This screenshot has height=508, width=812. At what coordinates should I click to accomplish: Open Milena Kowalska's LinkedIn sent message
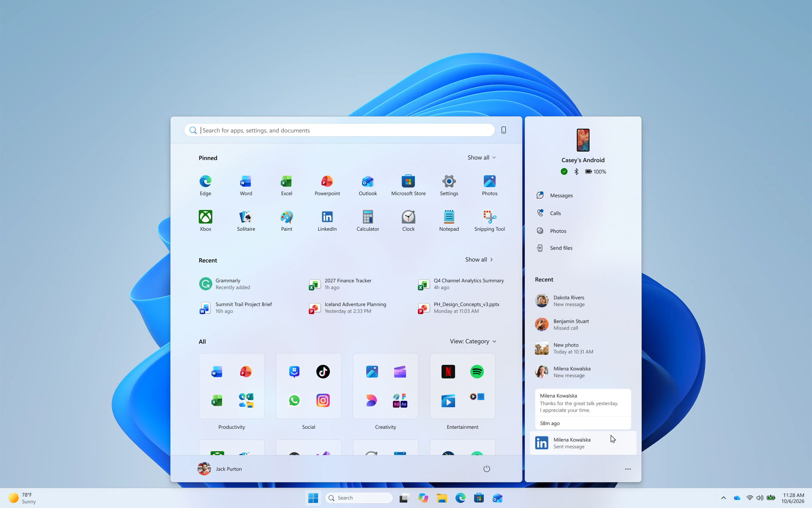583,443
